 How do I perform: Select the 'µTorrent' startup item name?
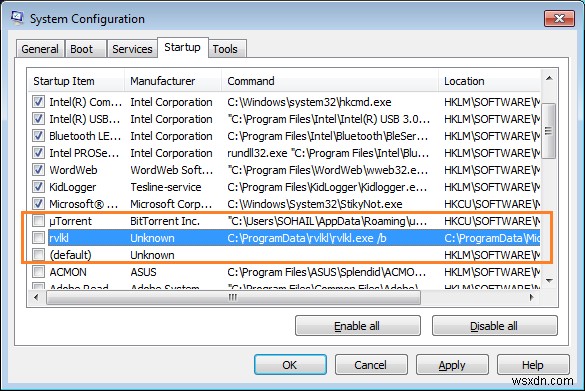70,221
